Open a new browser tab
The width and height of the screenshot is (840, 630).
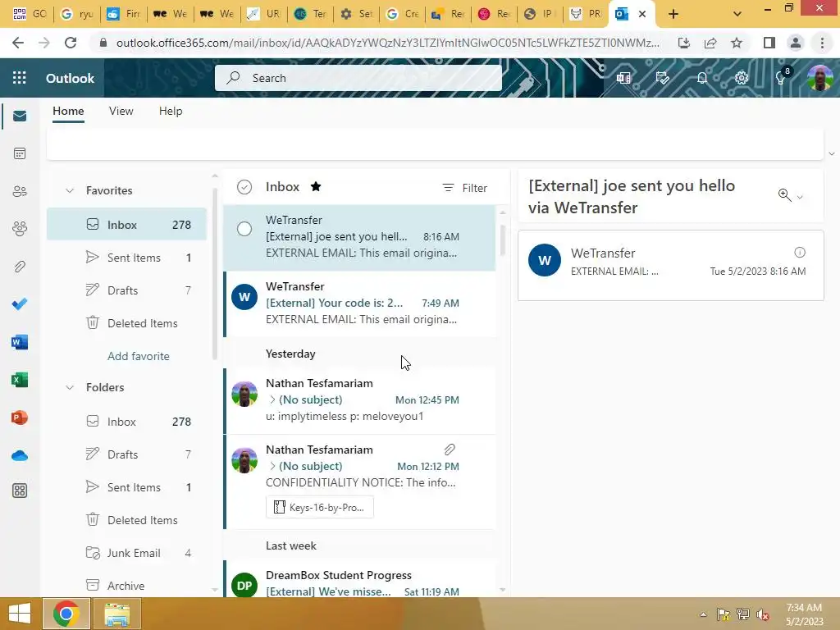tap(673, 15)
